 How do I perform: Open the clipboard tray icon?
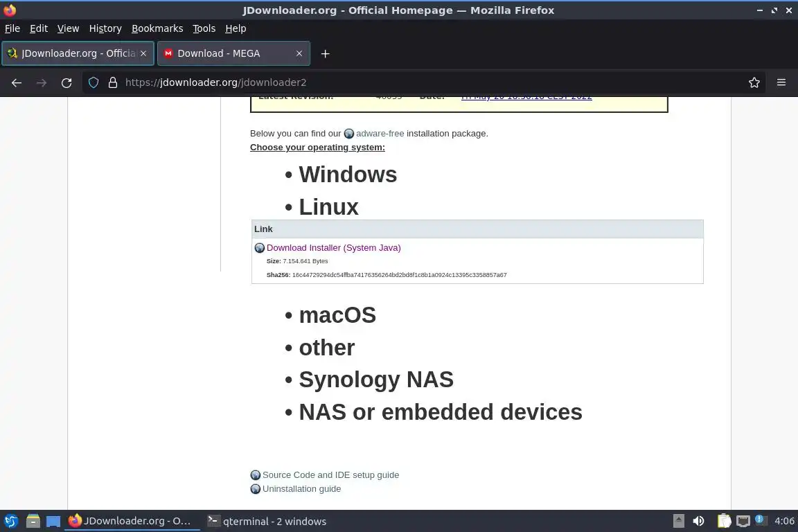point(724,522)
